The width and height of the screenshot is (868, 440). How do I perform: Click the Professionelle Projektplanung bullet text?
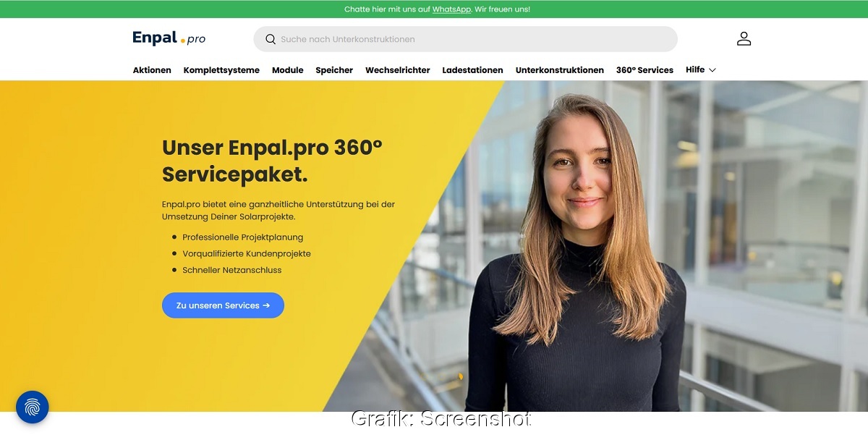pos(243,237)
